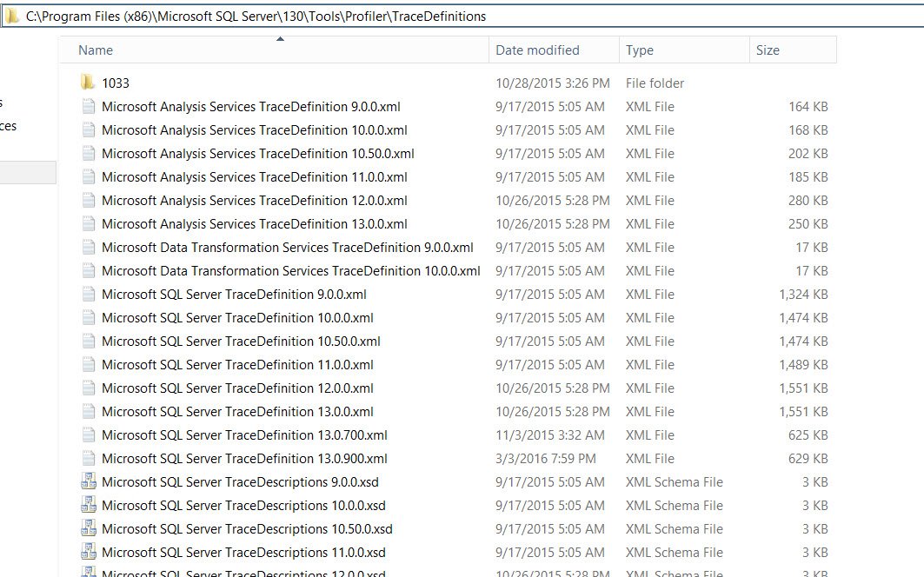924x577 pixels.
Task: Click the 1033 folder name
Action: 116,83
